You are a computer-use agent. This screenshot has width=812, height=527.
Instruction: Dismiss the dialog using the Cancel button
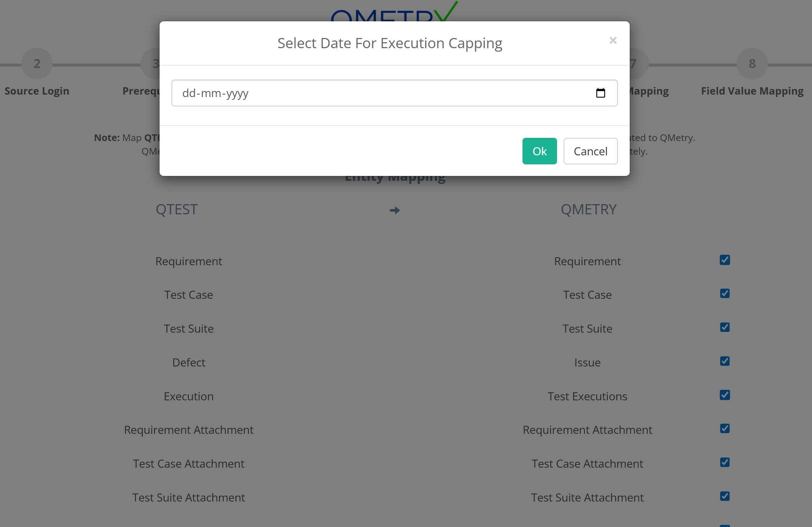click(591, 151)
